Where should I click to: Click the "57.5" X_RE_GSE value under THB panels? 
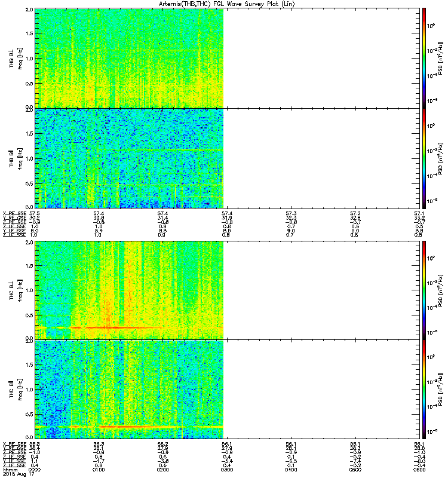(34, 213)
